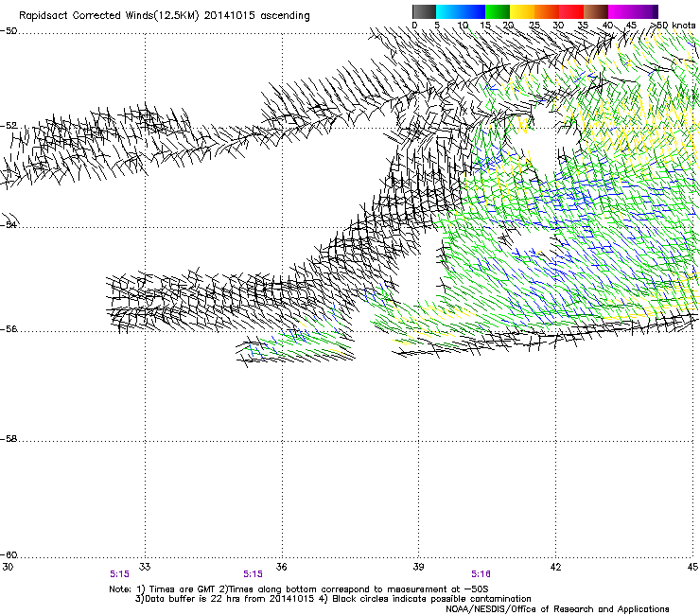Viewport: 700px width, 615px height.
Task: Click the '36' longitude axis label
Action: (281, 567)
